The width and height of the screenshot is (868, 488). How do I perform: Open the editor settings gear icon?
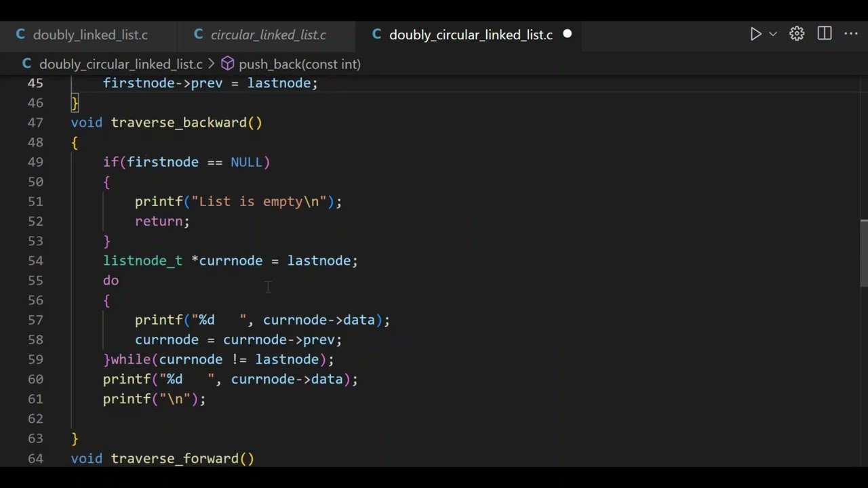797,34
